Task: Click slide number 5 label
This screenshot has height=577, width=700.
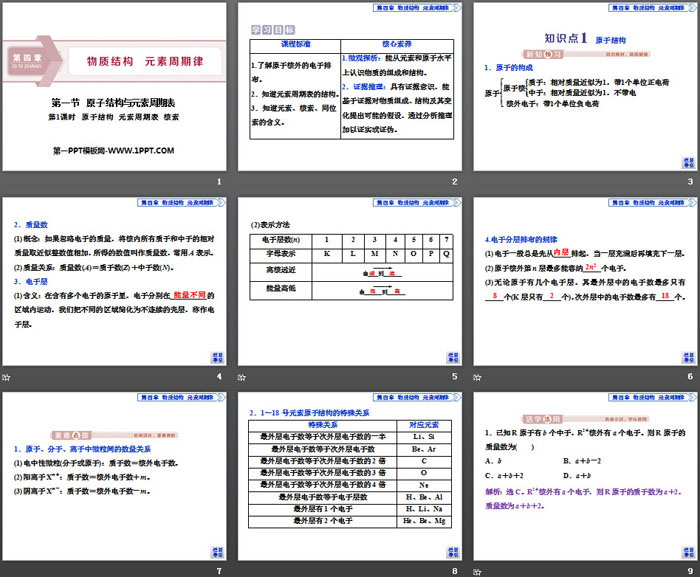Action: click(454, 376)
